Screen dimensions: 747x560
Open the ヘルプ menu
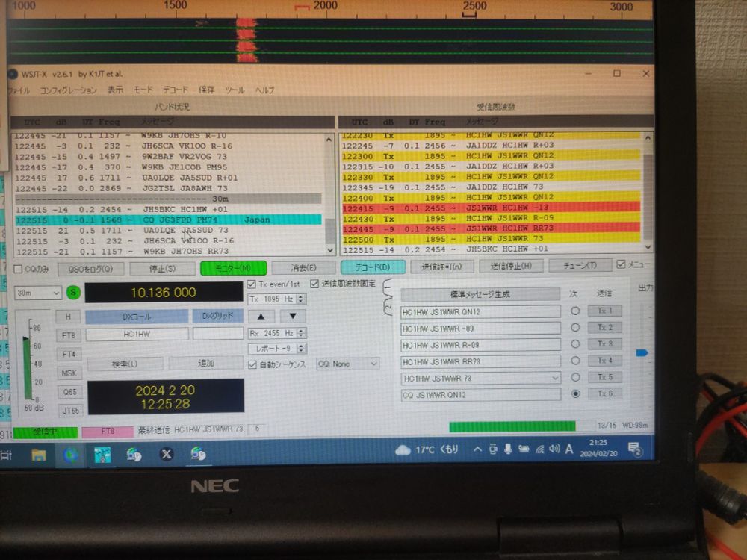click(x=265, y=90)
